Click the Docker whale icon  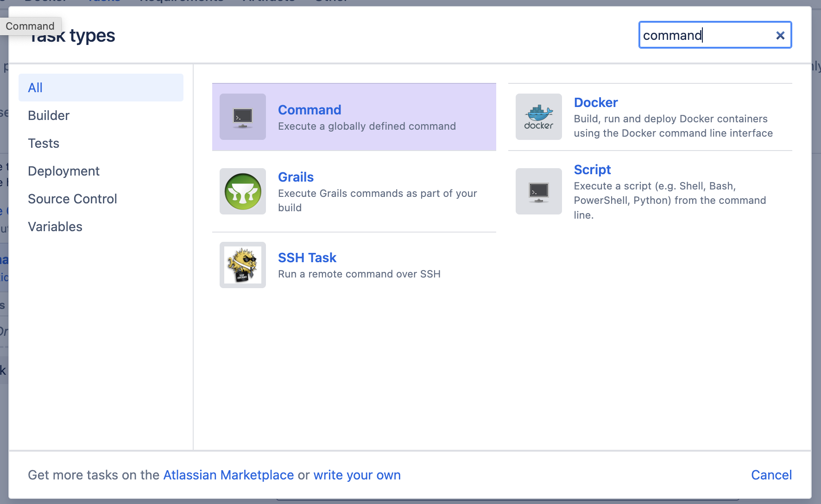(539, 117)
